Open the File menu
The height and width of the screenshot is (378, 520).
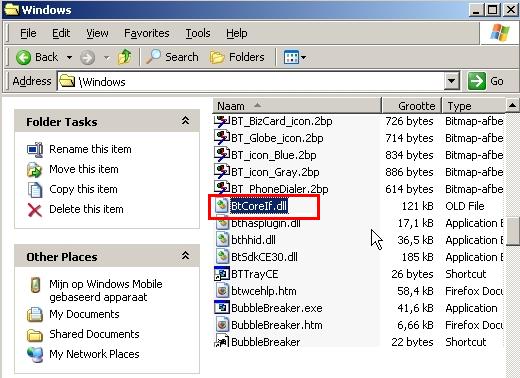click(28, 33)
